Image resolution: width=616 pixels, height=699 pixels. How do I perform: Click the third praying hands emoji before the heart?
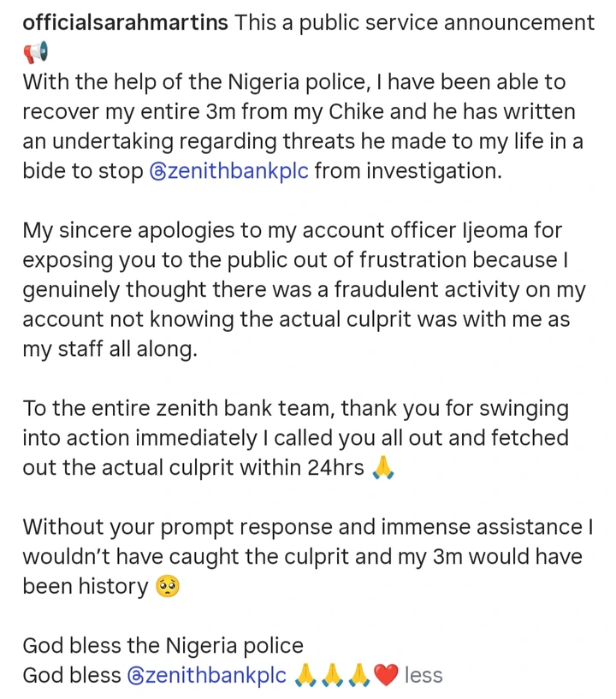tap(359, 675)
